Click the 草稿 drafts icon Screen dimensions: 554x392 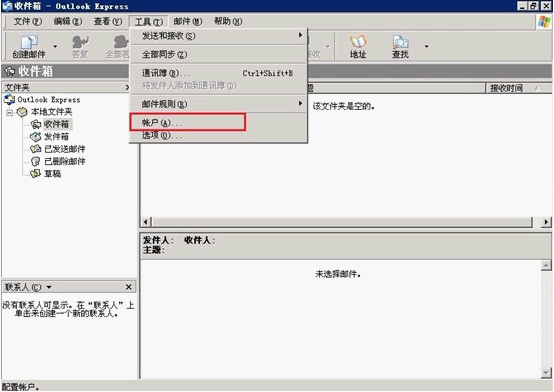pos(36,174)
